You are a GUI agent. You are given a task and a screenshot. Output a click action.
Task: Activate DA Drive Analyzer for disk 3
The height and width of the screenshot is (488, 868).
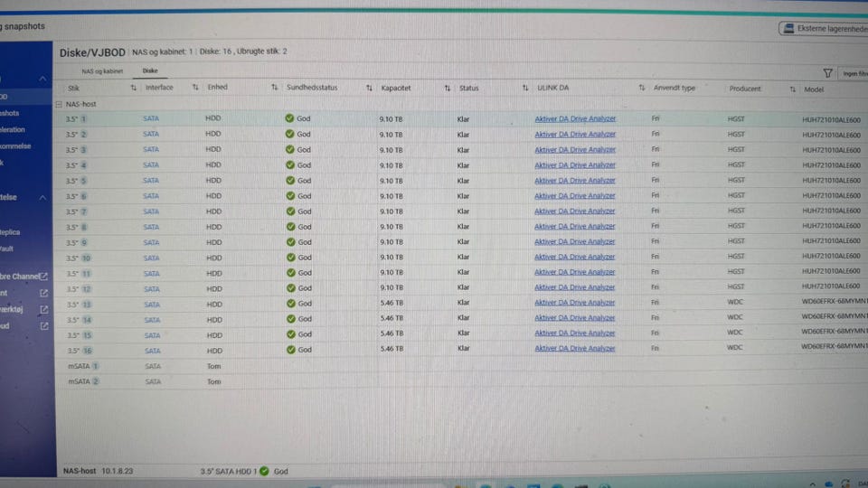(575, 149)
